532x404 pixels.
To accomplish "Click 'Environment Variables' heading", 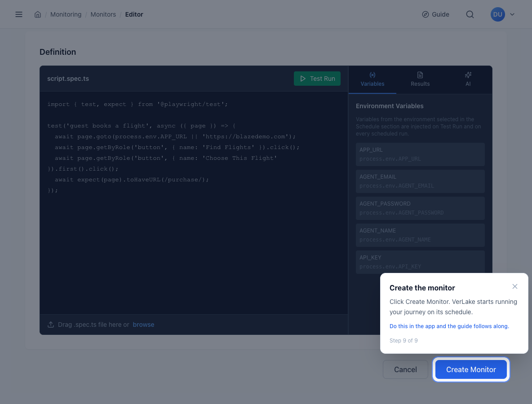I will [390, 106].
